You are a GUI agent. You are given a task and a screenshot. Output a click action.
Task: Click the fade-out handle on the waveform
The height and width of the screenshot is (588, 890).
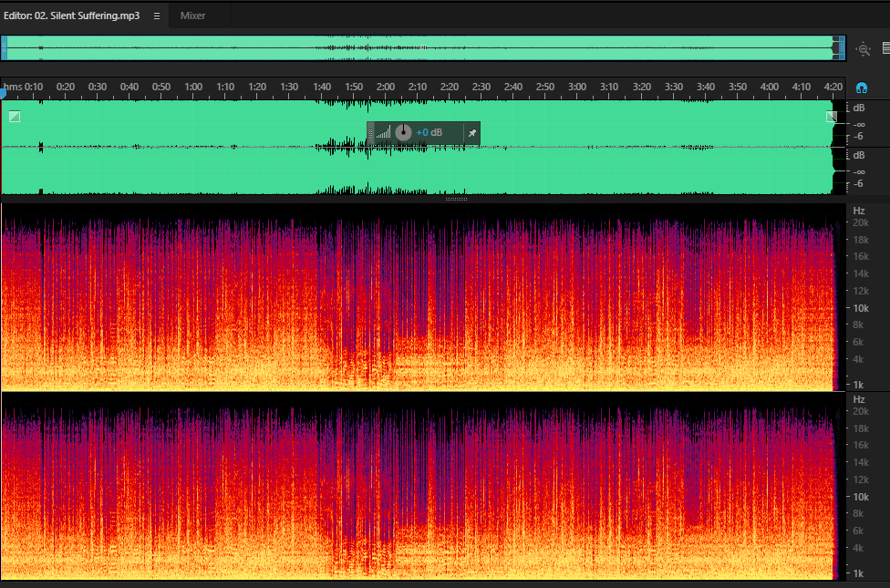(832, 117)
